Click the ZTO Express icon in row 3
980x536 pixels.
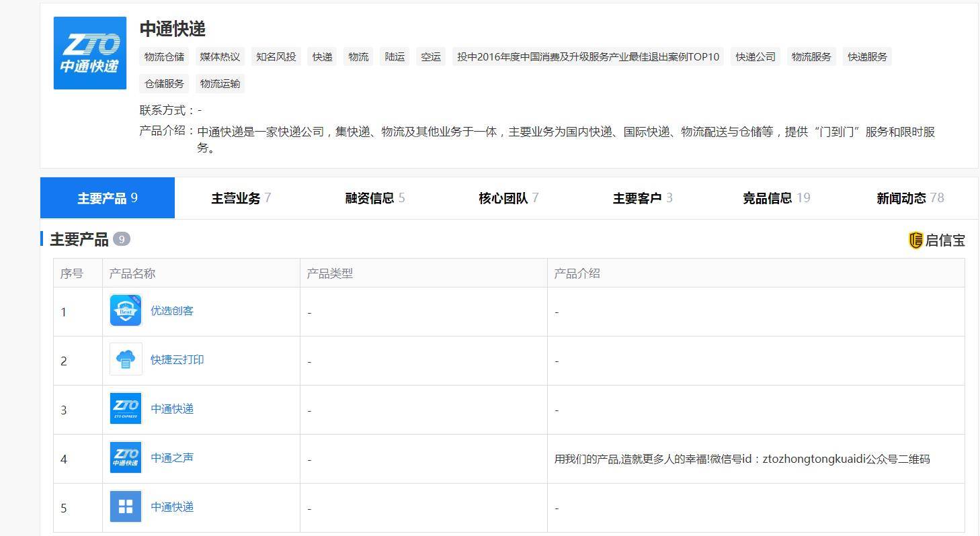click(x=126, y=408)
